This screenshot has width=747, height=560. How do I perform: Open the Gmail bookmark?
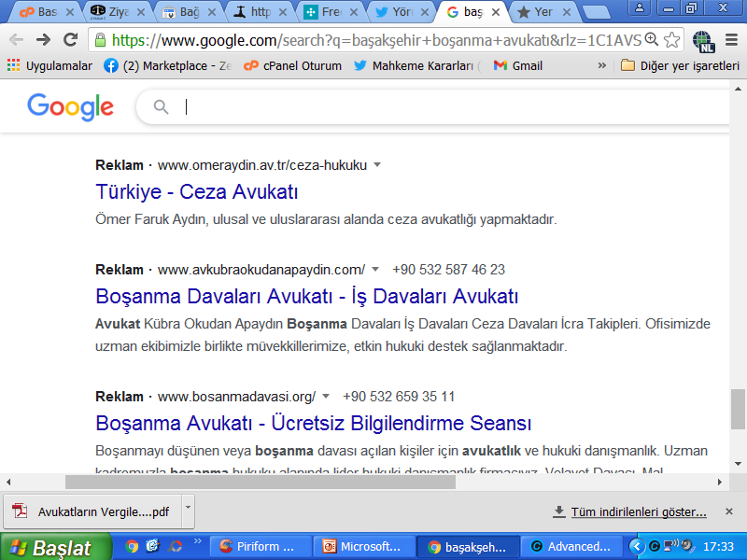(518, 65)
